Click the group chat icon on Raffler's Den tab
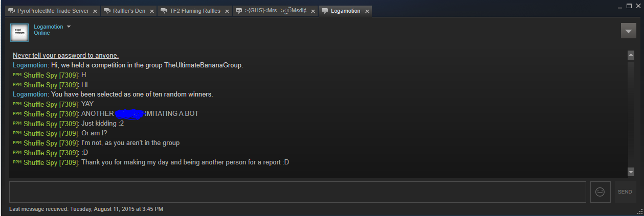The height and width of the screenshot is (216, 644). [x=106, y=11]
